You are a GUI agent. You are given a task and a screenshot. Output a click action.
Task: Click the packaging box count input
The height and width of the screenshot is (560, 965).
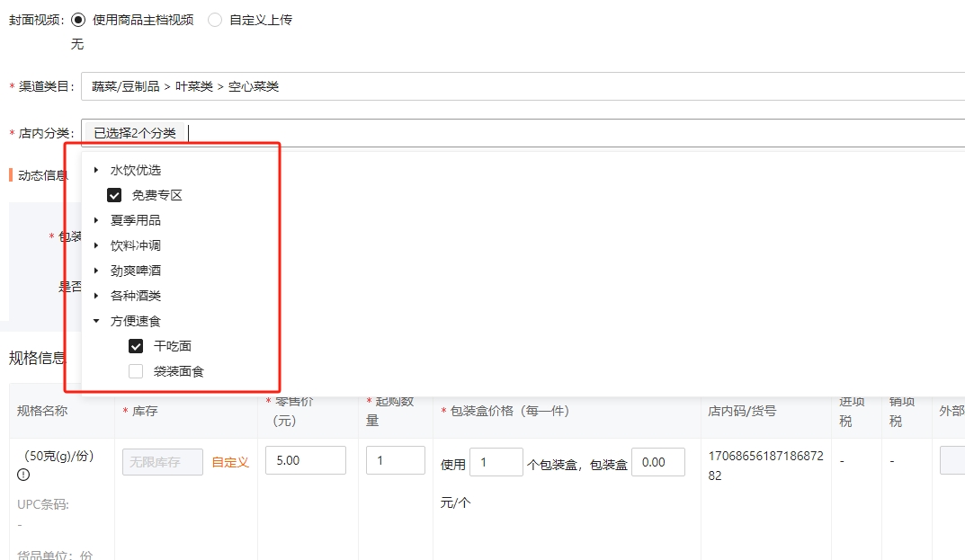496,462
